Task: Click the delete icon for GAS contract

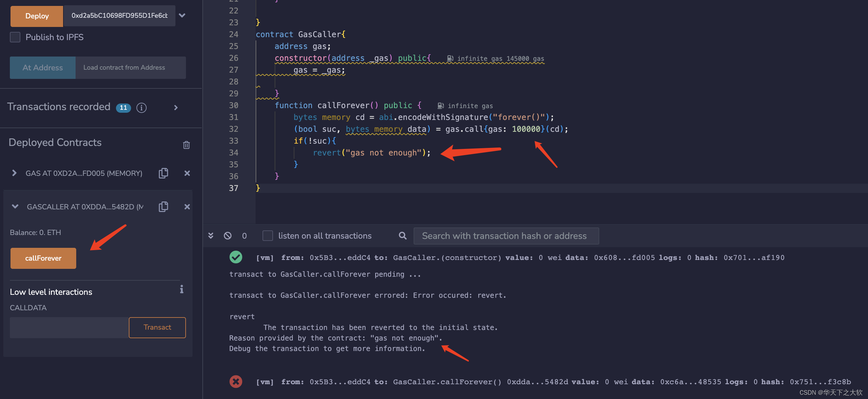Action: tap(187, 172)
